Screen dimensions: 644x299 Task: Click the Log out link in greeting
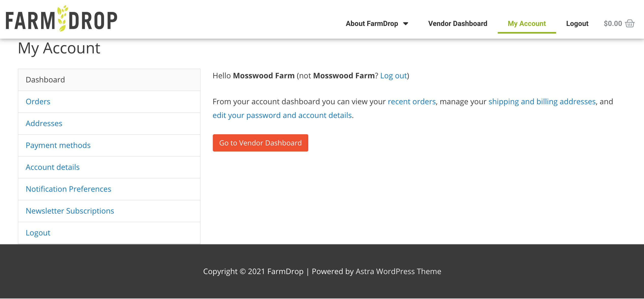pyautogui.click(x=393, y=76)
